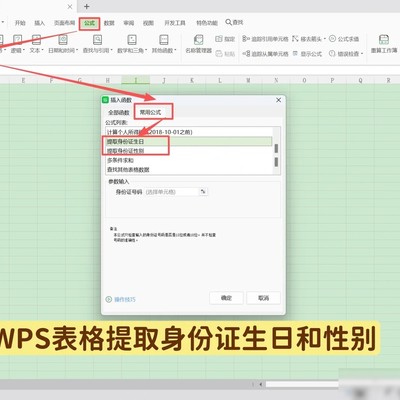Screen dimensions: 400x400
Task: Close the 插入函数 dialog
Action: click(279, 100)
